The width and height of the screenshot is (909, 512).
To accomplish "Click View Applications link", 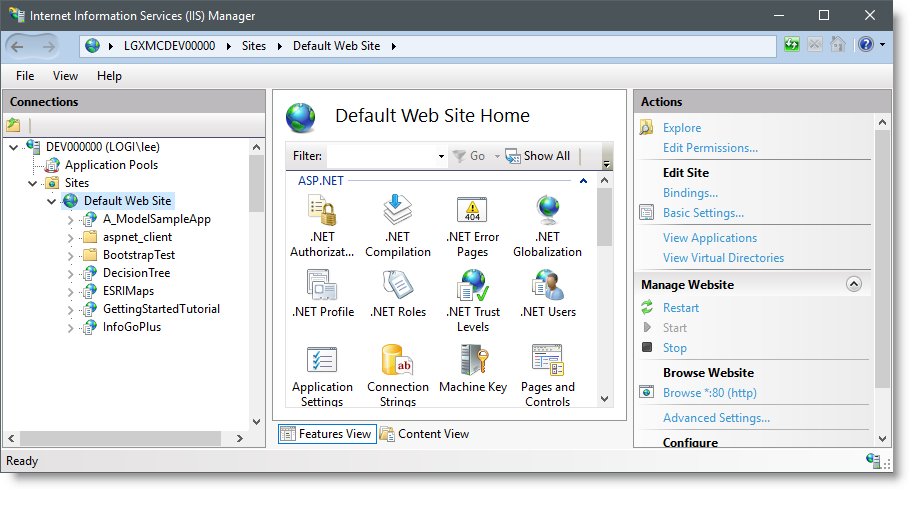I will (710, 238).
